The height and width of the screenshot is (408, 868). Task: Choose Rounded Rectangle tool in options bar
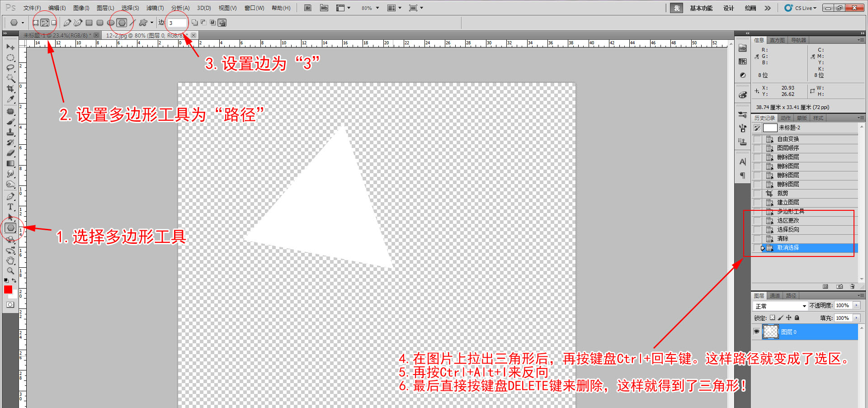[100, 23]
